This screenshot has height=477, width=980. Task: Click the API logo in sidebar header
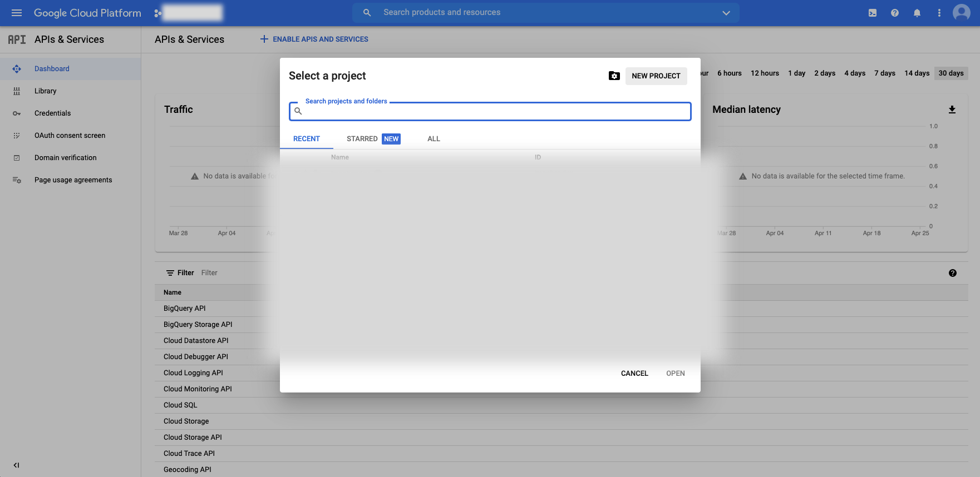click(x=17, y=39)
